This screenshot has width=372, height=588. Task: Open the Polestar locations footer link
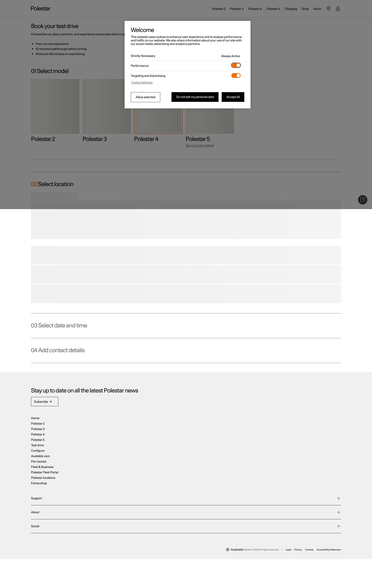43,478
